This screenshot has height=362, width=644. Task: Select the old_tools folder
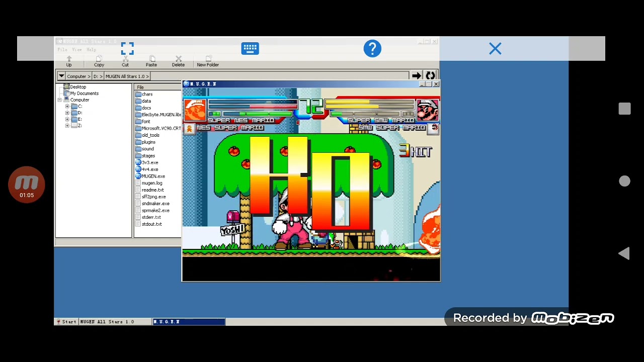(x=147, y=135)
